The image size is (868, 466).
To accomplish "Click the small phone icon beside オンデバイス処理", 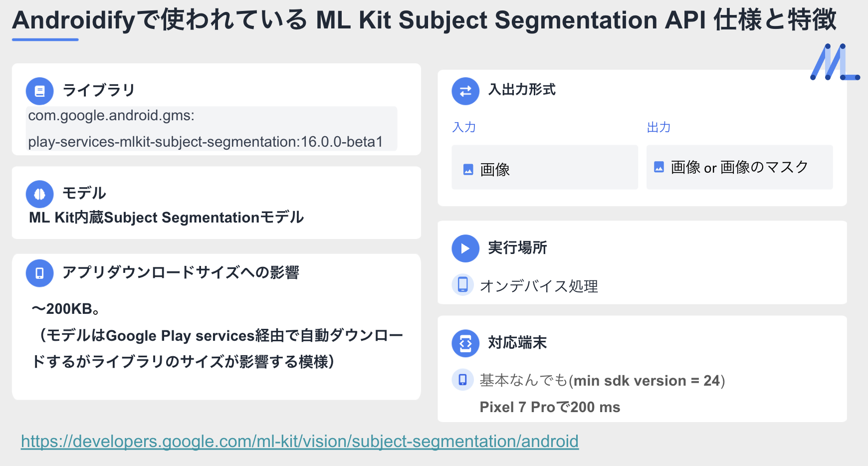I will [462, 285].
